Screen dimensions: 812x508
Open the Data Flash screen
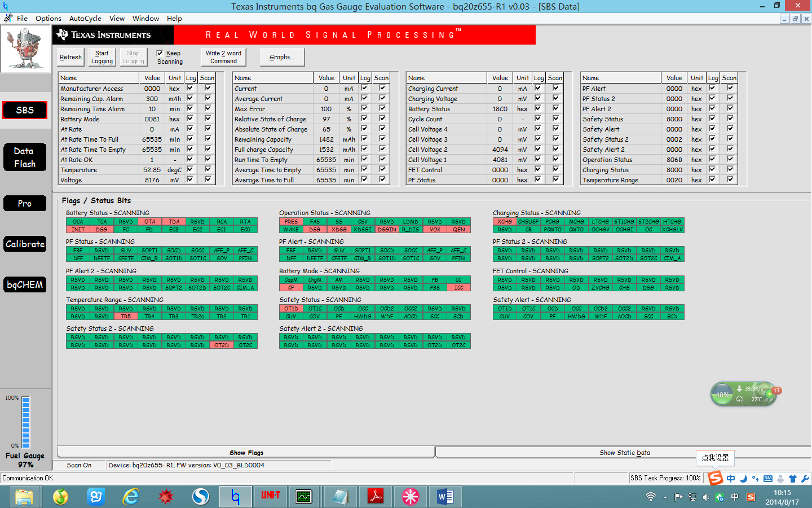25,157
